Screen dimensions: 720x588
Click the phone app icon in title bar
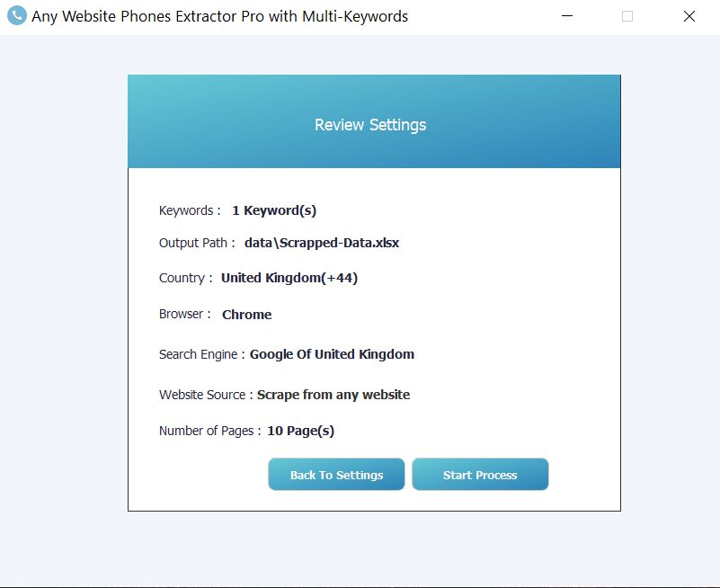click(x=17, y=15)
